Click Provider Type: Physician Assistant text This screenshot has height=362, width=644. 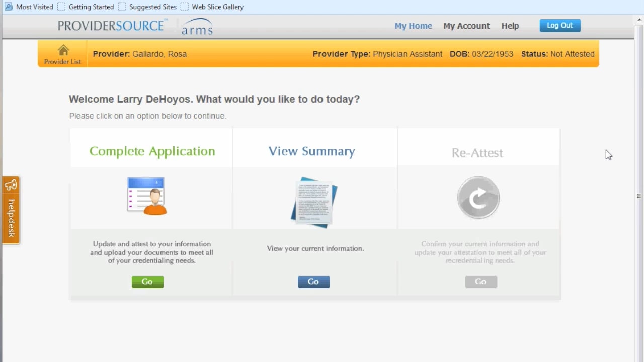(x=377, y=54)
